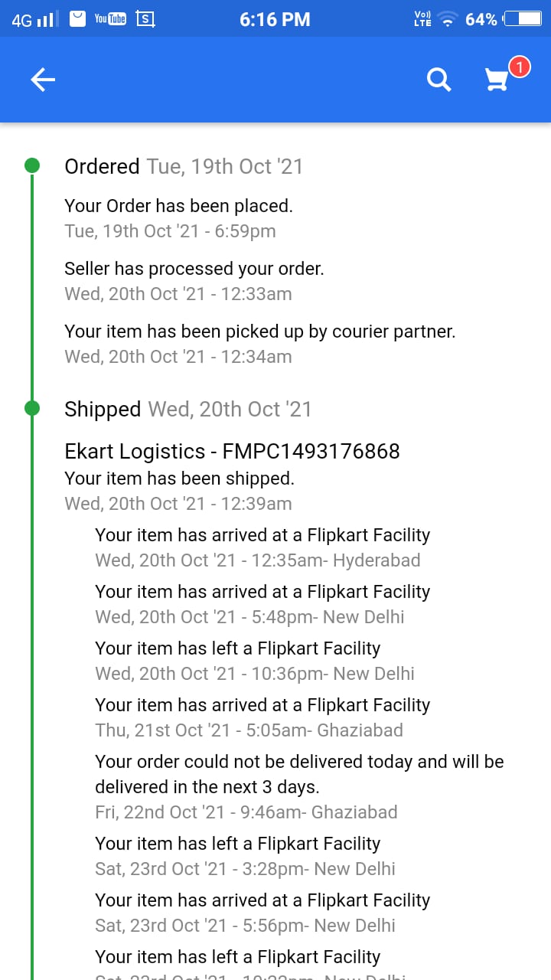Open the shopping cart icon
551x980 pixels.
[x=497, y=80]
